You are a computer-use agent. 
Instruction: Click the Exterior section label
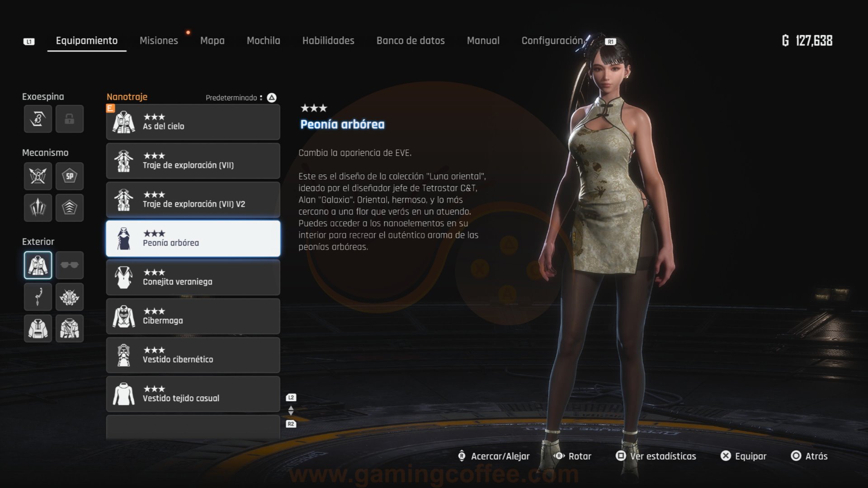pos(38,242)
